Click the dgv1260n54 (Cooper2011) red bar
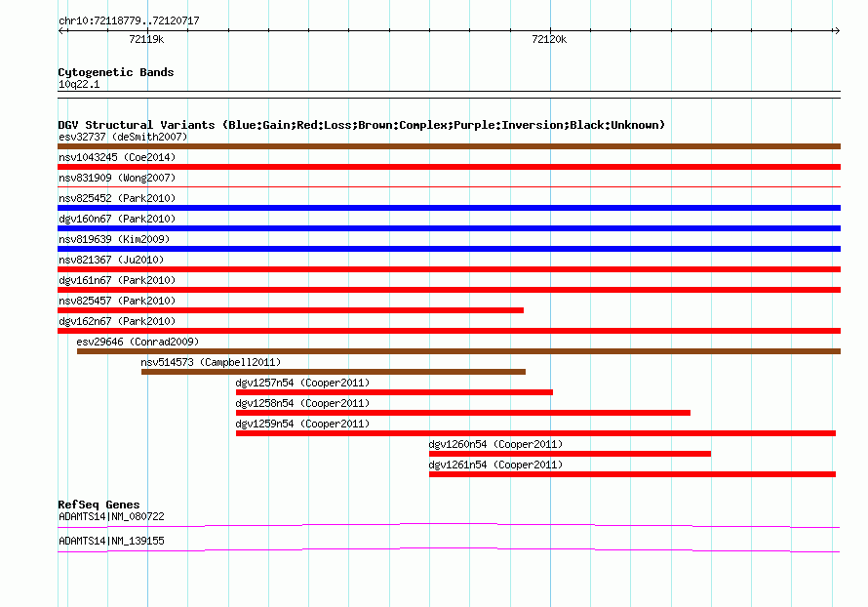 click(571, 454)
